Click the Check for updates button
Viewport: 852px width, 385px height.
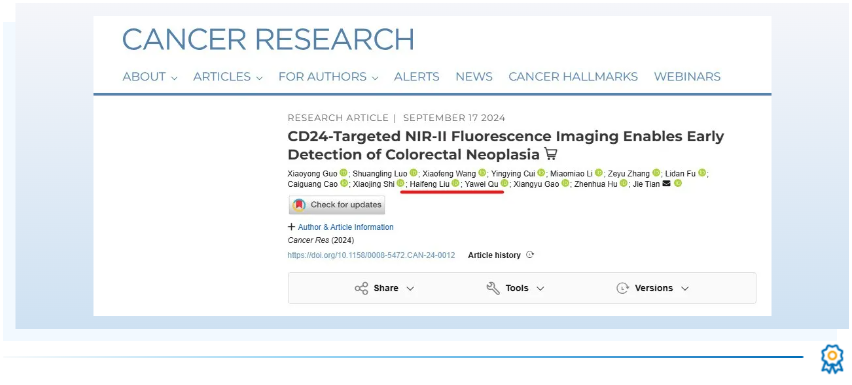[337, 205]
